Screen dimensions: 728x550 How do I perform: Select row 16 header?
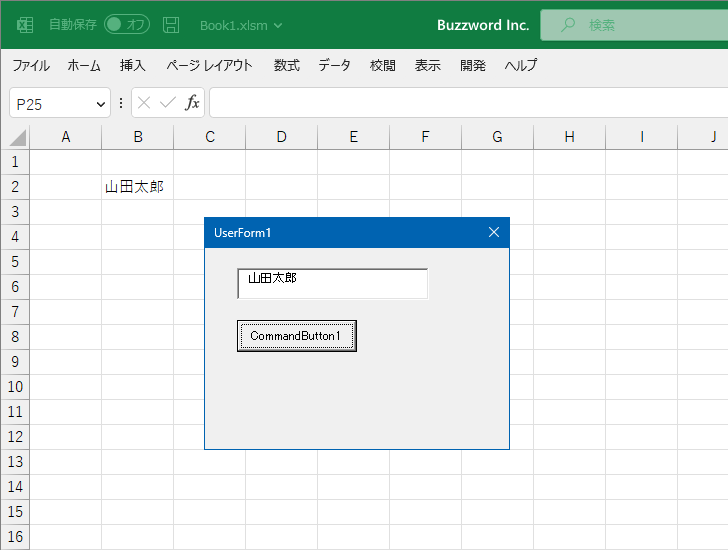pos(15,537)
